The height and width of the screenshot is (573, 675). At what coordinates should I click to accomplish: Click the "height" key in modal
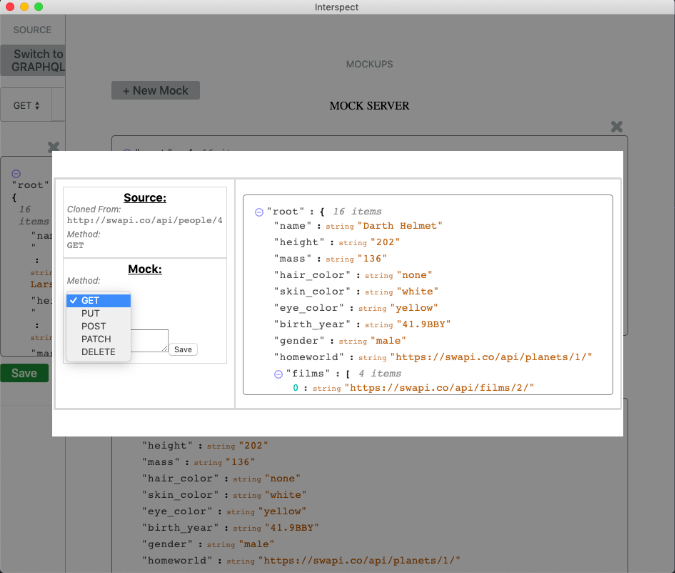pos(299,242)
